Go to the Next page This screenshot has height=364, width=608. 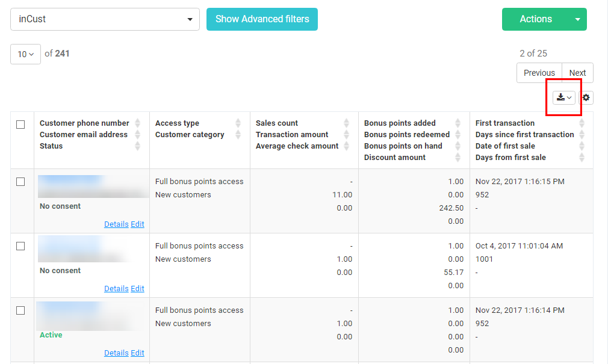pyautogui.click(x=577, y=73)
